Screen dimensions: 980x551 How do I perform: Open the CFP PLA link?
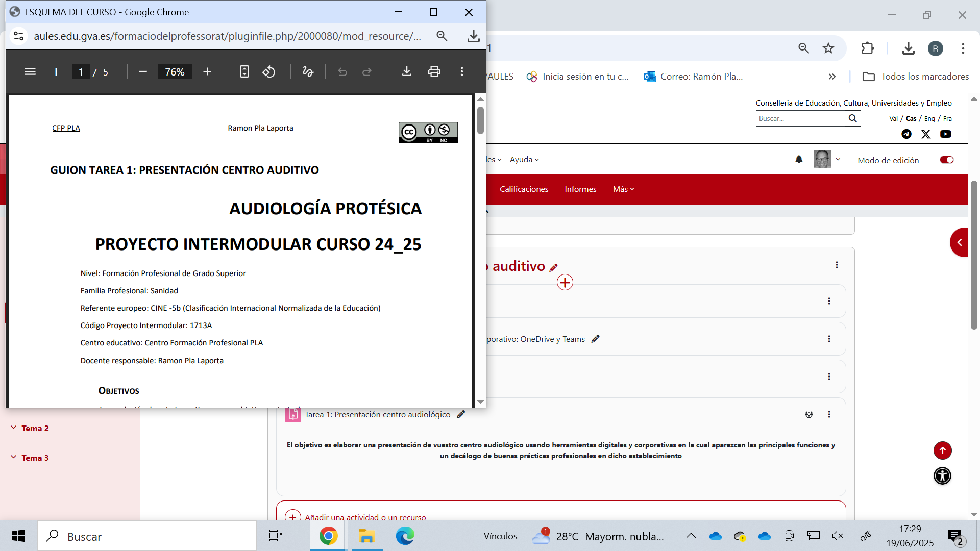click(x=66, y=128)
